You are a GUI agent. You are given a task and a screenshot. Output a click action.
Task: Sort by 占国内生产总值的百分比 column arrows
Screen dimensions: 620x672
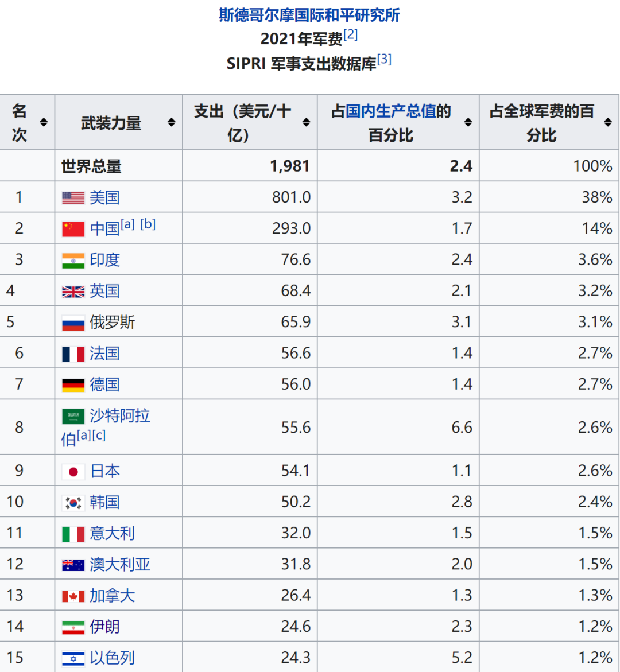(x=468, y=122)
